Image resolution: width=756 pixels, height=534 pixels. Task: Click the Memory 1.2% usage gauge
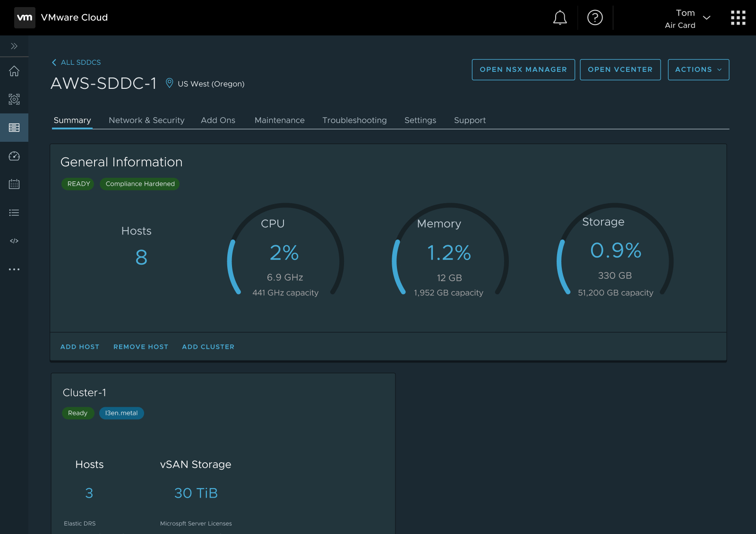pos(449,250)
